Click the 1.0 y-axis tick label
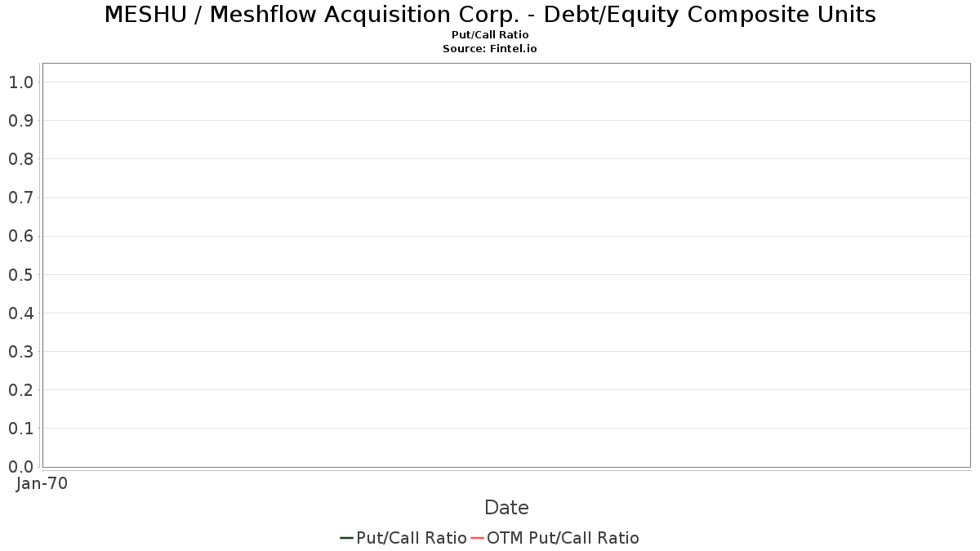 20,82
